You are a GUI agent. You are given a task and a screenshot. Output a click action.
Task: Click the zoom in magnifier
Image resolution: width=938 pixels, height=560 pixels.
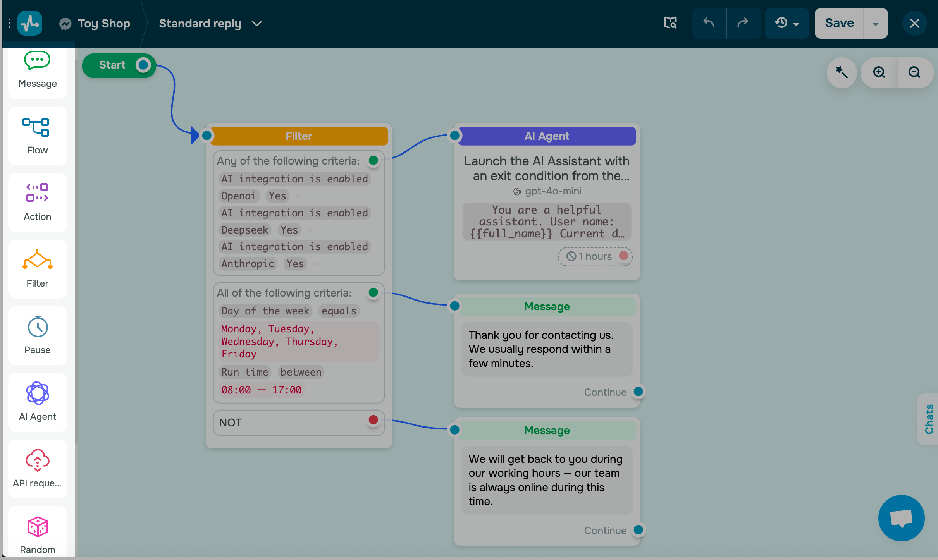[x=879, y=72]
